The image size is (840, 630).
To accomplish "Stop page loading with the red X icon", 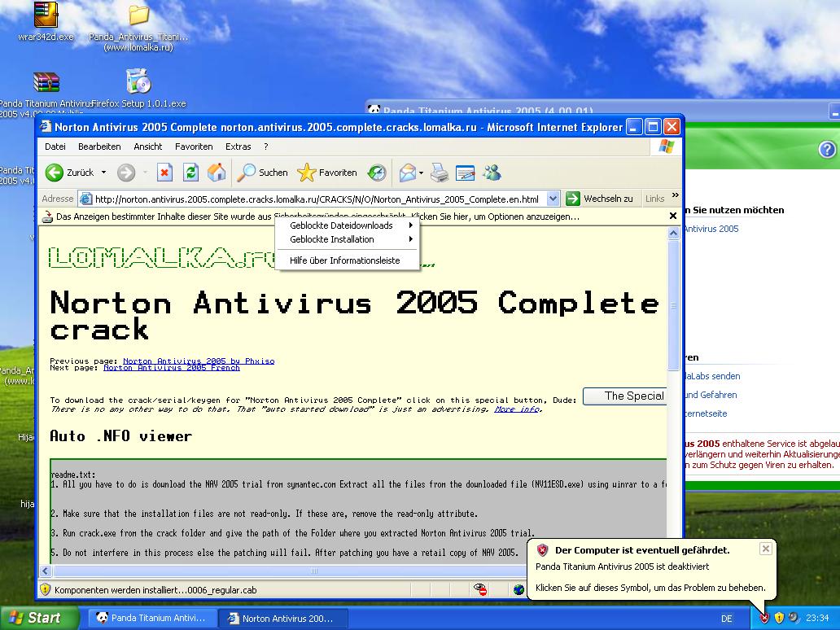I will pos(164,173).
